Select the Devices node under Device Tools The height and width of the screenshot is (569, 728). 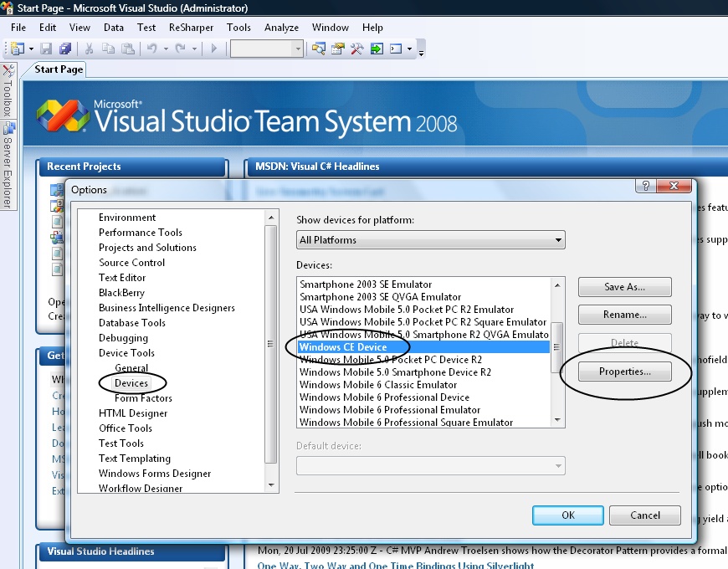[x=131, y=383]
